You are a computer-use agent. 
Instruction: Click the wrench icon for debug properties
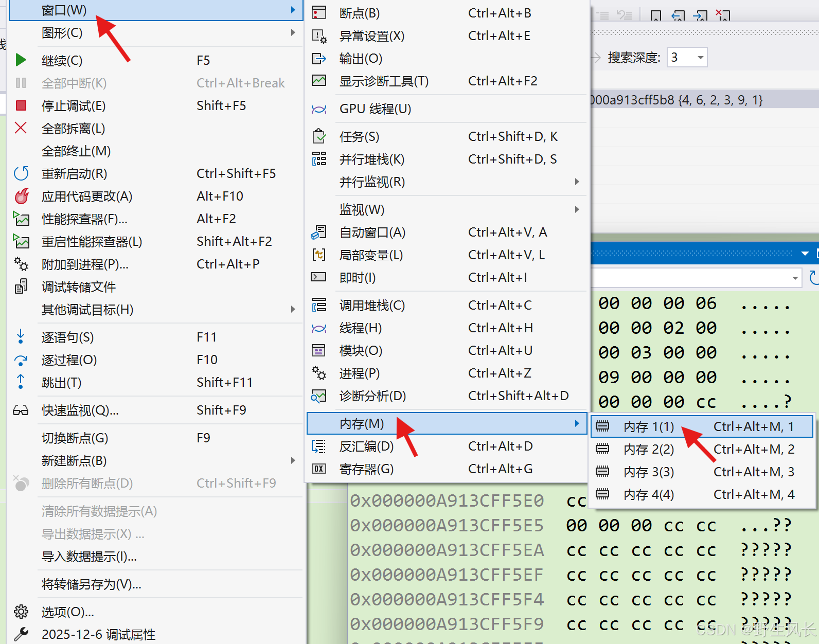[21, 634]
